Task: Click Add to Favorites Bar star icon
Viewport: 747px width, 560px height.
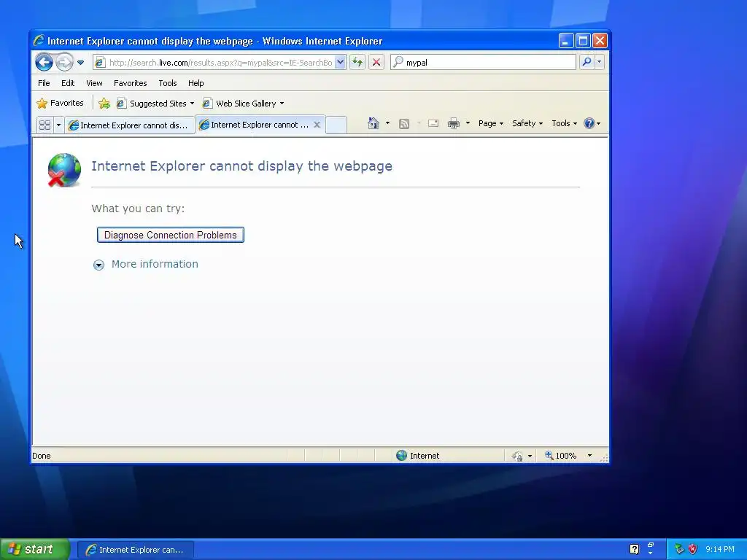Action: (x=104, y=104)
